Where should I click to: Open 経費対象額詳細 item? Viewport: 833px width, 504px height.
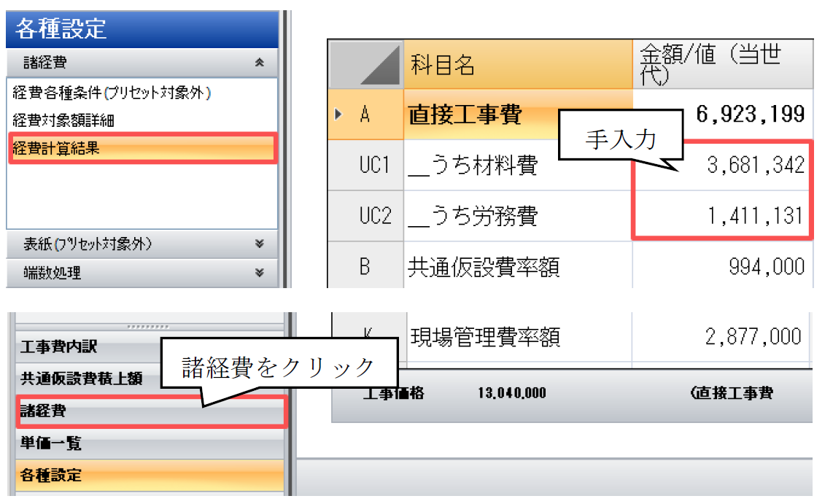(63, 120)
